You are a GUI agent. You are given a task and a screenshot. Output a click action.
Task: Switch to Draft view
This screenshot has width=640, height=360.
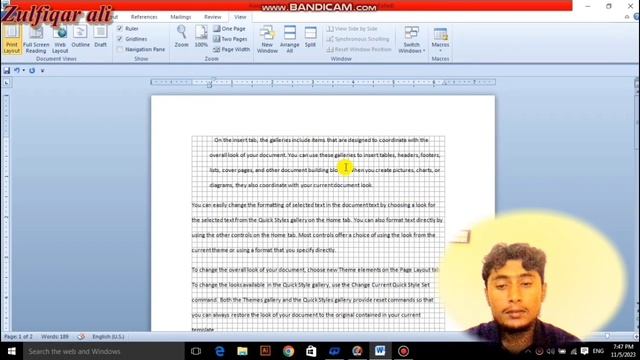100,37
